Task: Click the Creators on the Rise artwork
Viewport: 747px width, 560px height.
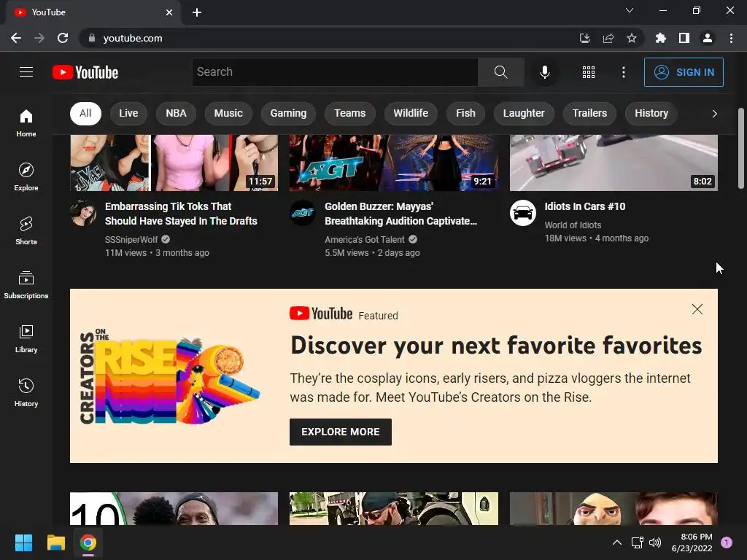Action: [170, 376]
